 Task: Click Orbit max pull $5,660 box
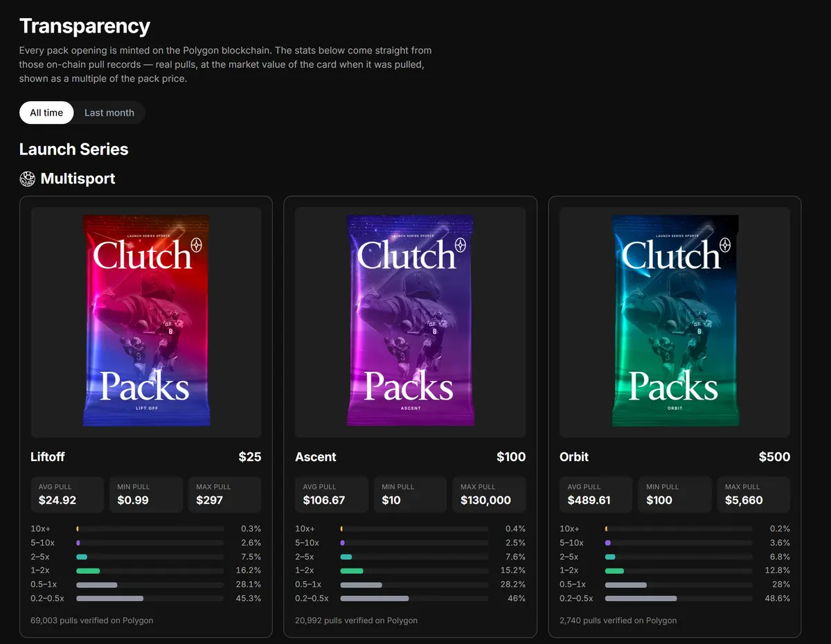click(754, 494)
